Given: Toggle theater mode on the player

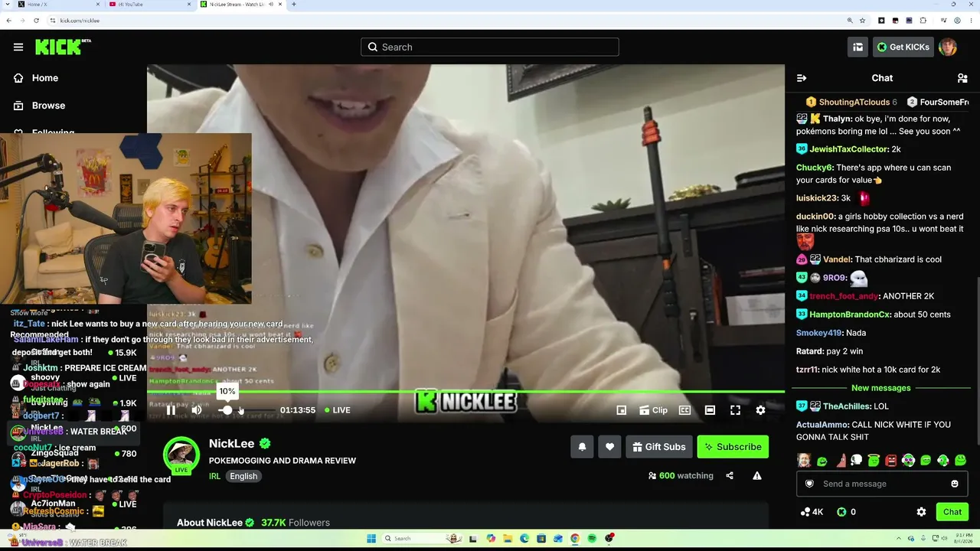Looking at the screenshot, I should point(710,410).
